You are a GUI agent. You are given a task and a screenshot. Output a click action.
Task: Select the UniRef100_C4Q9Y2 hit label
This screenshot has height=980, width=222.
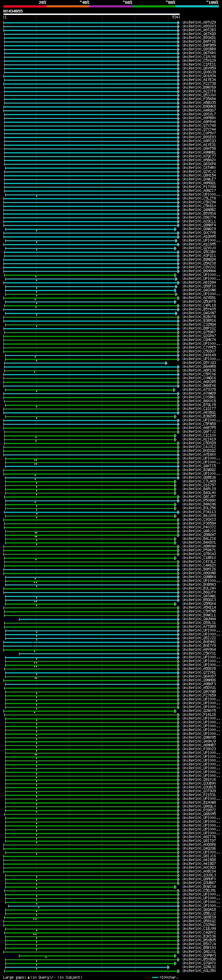199,932
